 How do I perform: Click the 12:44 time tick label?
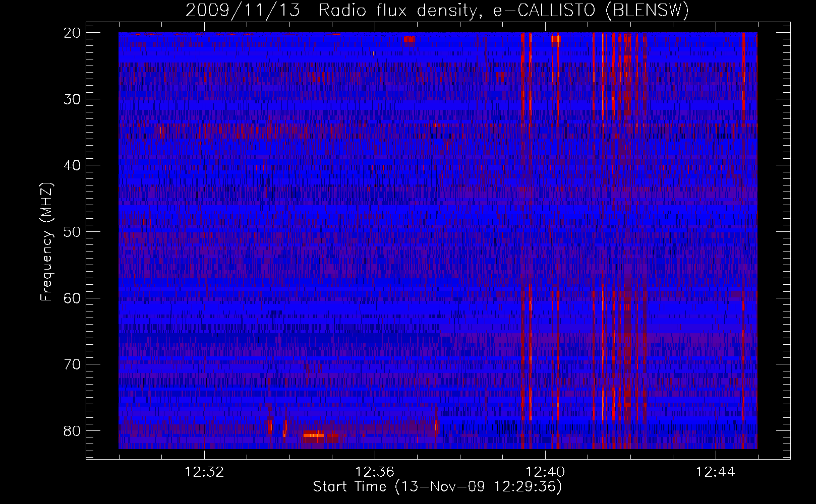click(716, 472)
